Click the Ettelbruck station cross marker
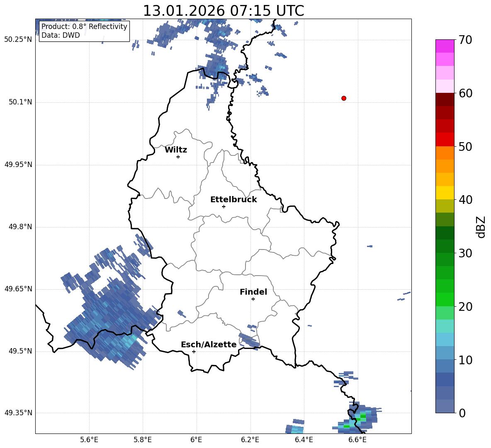This screenshot has width=491, height=448. tap(224, 206)
